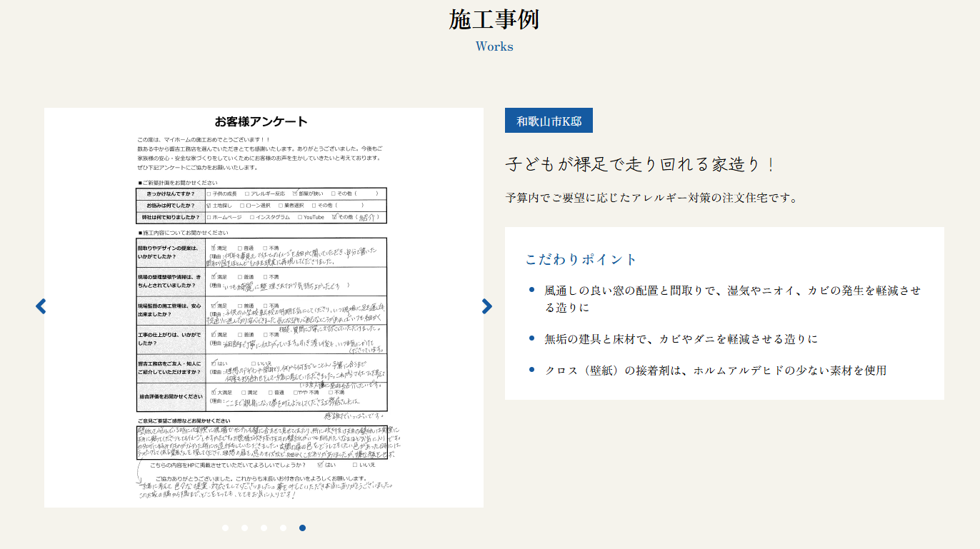Select the second carousel pagination dot
Viewport: 980px width, 549px height.
point(244,528)
